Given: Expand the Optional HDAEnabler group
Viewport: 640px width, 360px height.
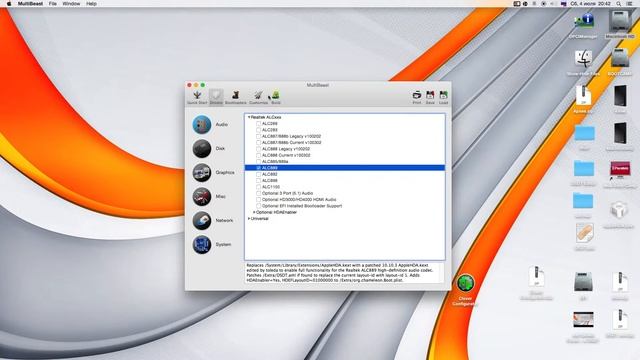Looking at the screenshot, I should [x=254, y=212].
